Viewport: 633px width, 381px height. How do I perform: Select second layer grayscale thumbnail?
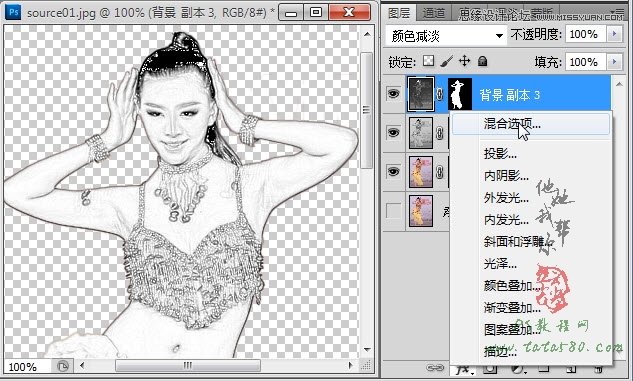(x=421, y=133)
